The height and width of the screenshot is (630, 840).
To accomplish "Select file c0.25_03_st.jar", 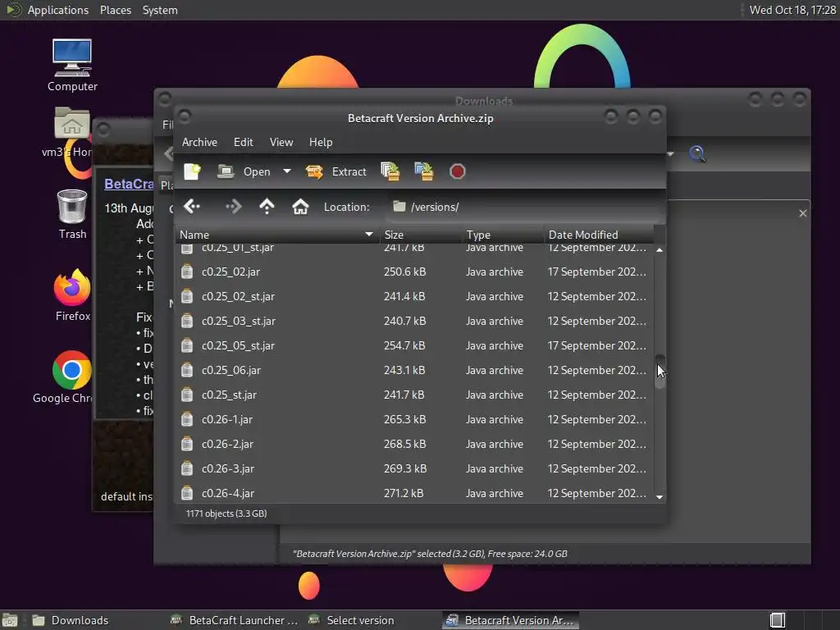I will [x=414, y=321].
